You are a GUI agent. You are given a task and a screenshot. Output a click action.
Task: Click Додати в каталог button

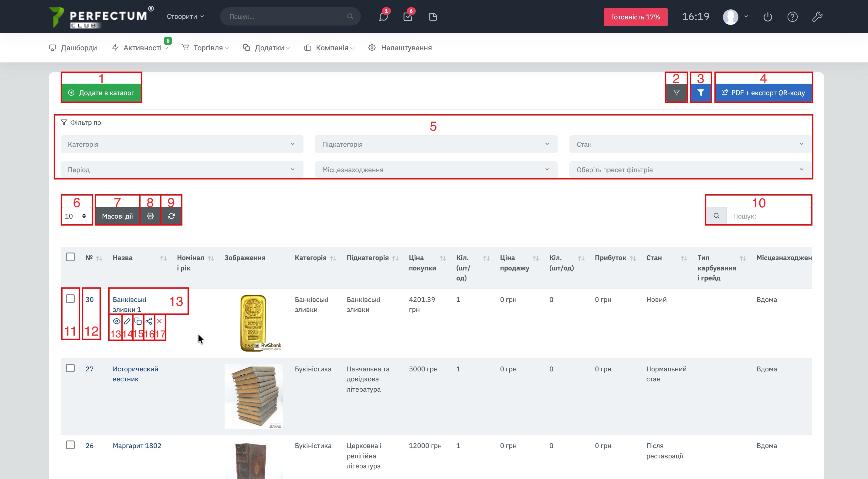click(101, 93)
